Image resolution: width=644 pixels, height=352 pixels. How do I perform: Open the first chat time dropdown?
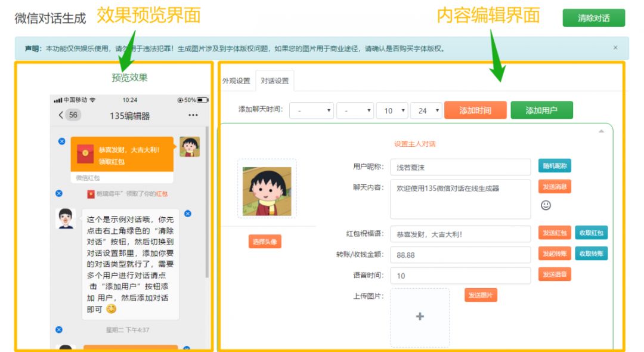click(311, 110)
